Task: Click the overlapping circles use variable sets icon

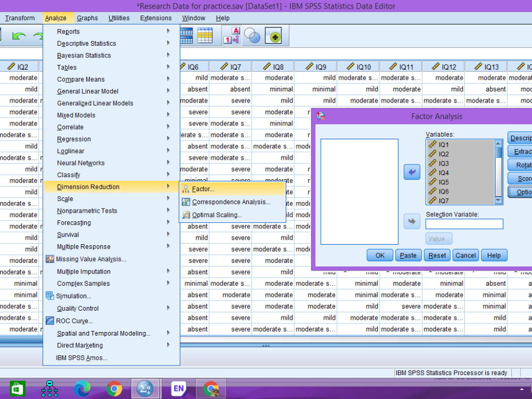Action: [252, 36]
